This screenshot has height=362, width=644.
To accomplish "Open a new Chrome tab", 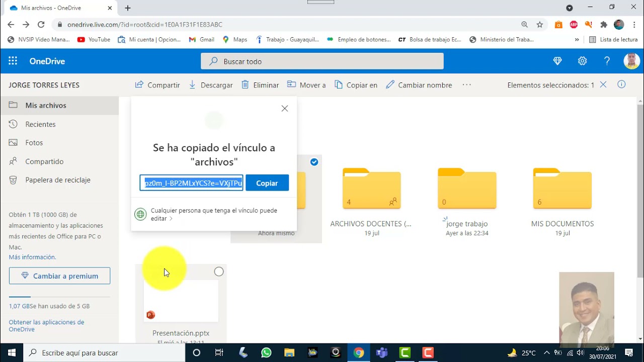I will (x=128, y=8).
